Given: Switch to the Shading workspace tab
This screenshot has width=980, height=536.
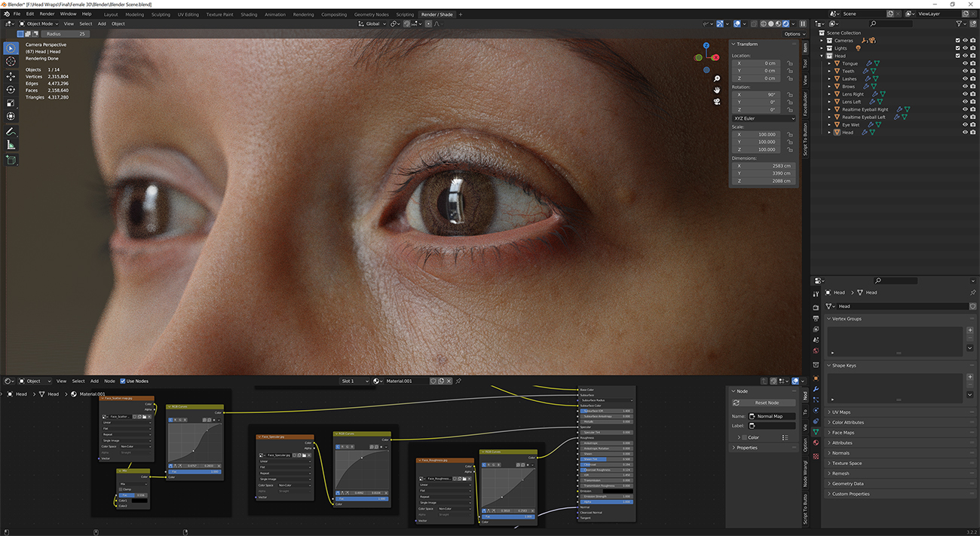Looking at the screenshot, I should pyautogui.click(x=249, y=14).
